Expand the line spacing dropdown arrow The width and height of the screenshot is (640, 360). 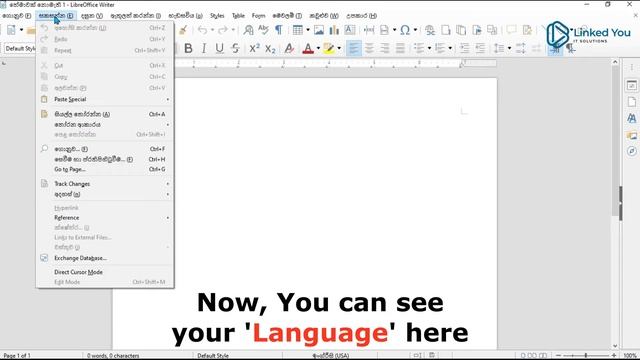click(x=509, y=49)
